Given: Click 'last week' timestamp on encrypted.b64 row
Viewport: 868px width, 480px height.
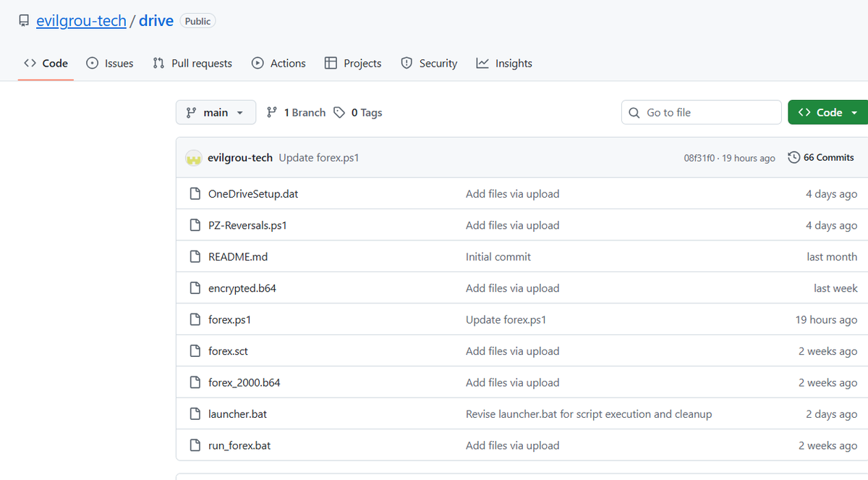Looking at the screenshot, I should point(835,288).
